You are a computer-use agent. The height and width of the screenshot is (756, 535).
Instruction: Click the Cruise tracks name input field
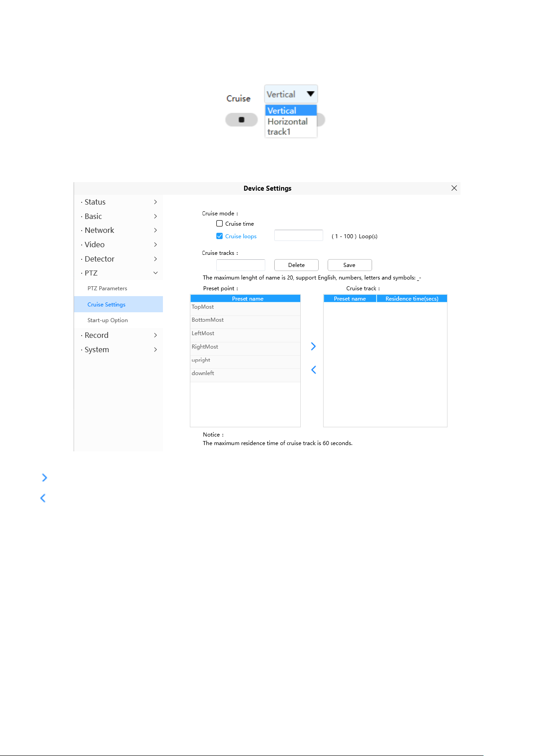[x=241, y=265]
